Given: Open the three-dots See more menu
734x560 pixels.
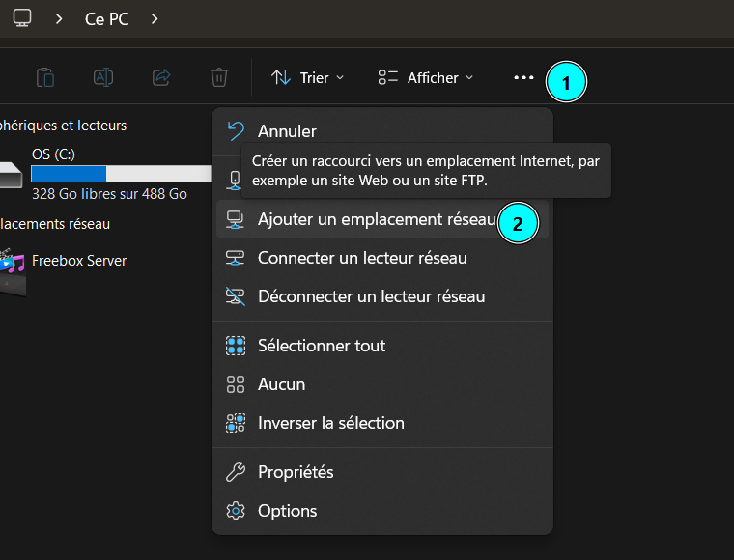Looking at the screenshot, I should [523, 77].
